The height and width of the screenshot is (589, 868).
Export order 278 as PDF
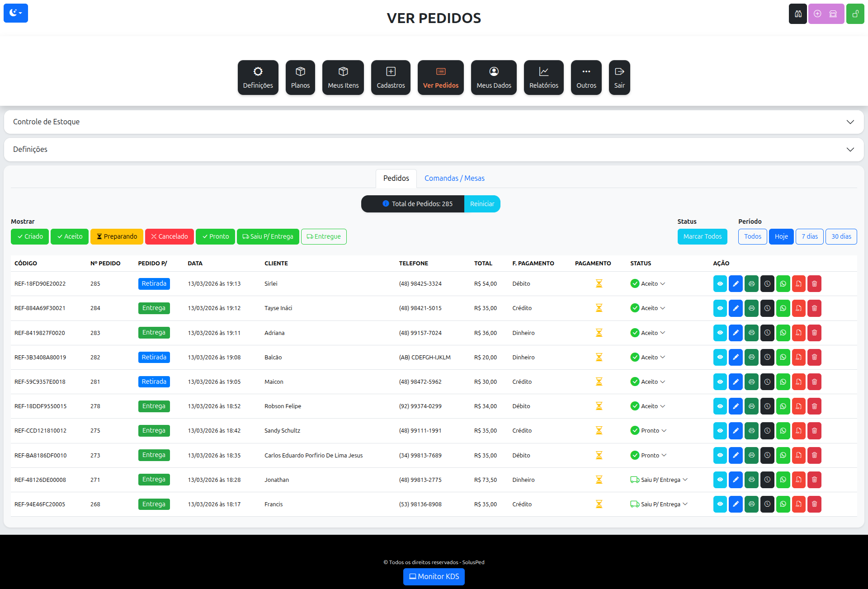click(x=799, y=406)
